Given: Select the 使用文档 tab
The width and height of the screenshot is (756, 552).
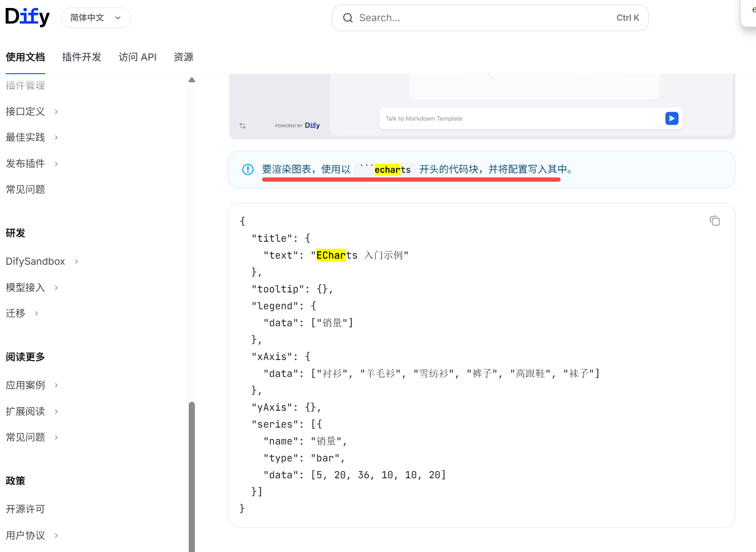Looking at the screenshot, I should click(x=25, y=57).
